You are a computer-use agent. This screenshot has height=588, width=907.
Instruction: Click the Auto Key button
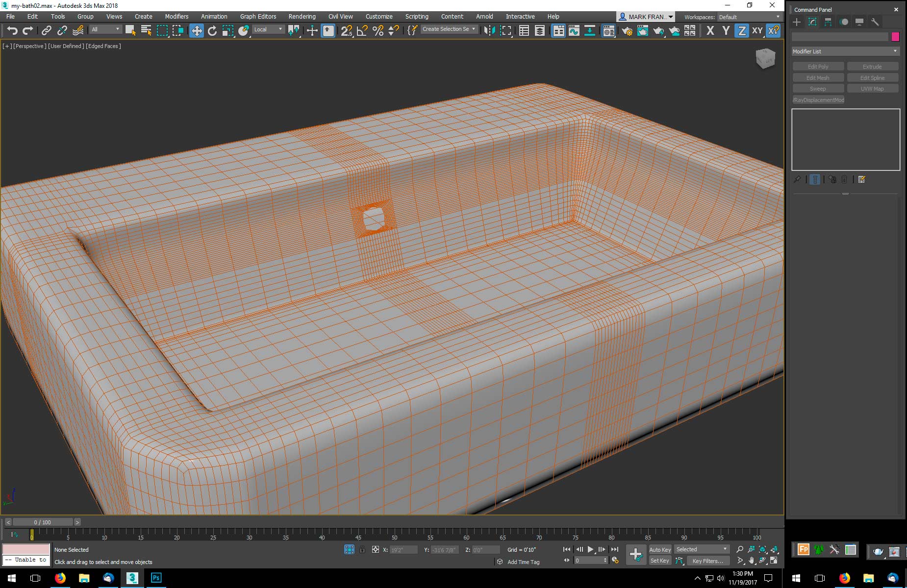point(660,550)
